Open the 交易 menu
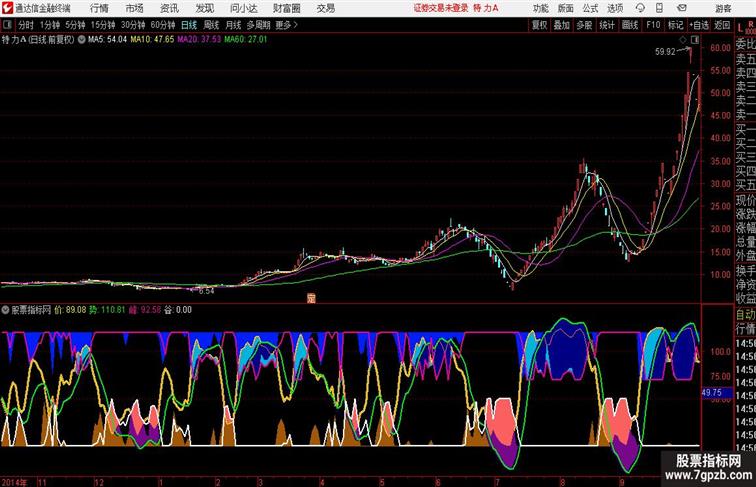This screenshot has height=487, width=756. tap(325, 8)
